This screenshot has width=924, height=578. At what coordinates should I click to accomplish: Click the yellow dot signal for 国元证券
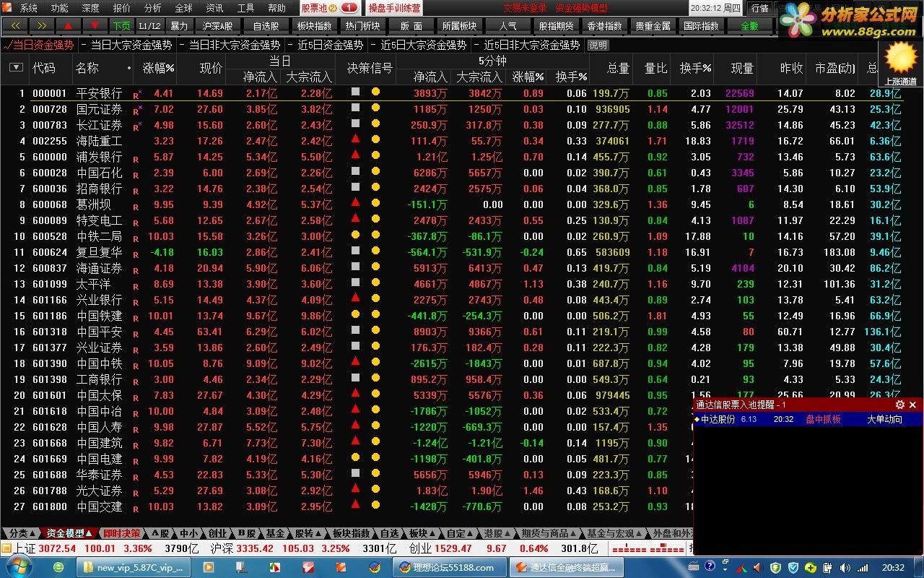coord(375,108)
